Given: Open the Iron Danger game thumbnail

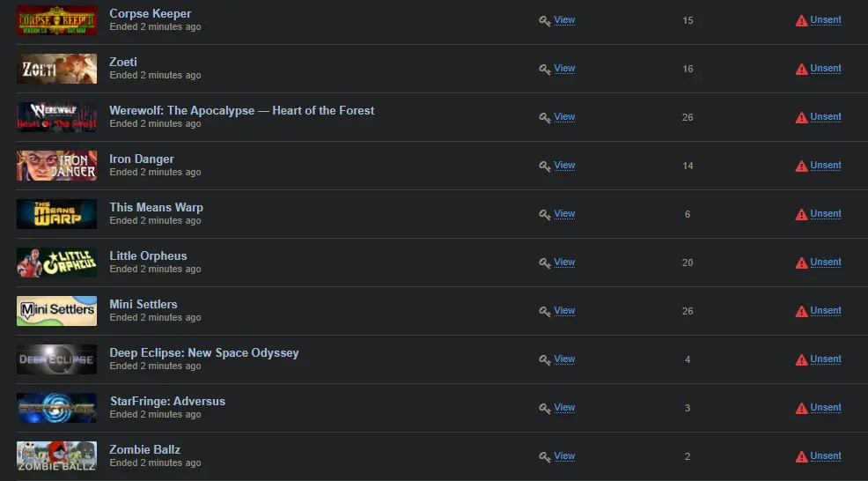Looking at the screenshot, I should (x=56, y=166).
